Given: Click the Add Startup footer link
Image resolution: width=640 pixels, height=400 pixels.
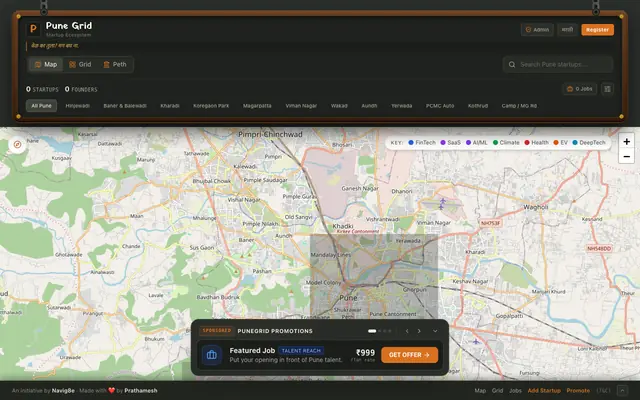Looking at the screenshot, I should (x=544, y=391).
